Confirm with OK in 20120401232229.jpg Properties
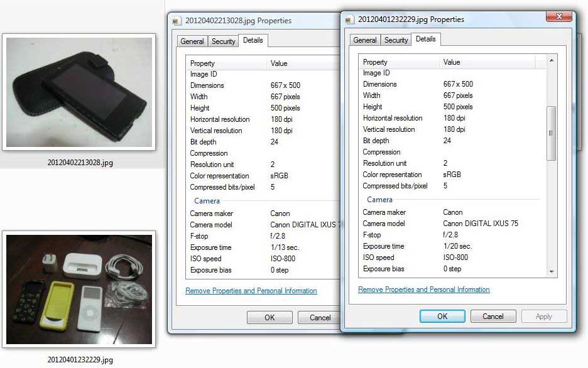The height and width of the screenshot is (368, 588). coord(442,317)
